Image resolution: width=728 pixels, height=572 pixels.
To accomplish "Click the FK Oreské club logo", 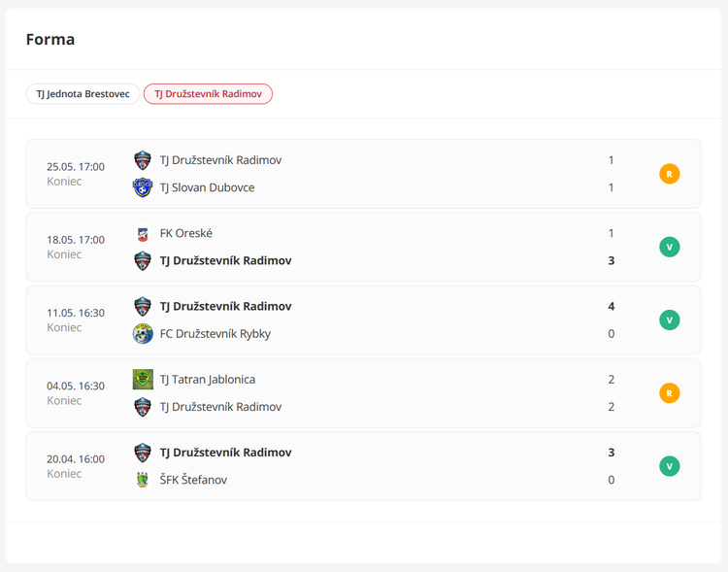I will coord(143,233).
